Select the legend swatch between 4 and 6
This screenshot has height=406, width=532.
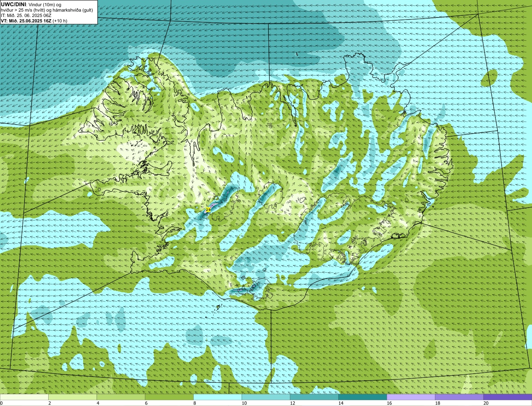[x=121, y=397]
